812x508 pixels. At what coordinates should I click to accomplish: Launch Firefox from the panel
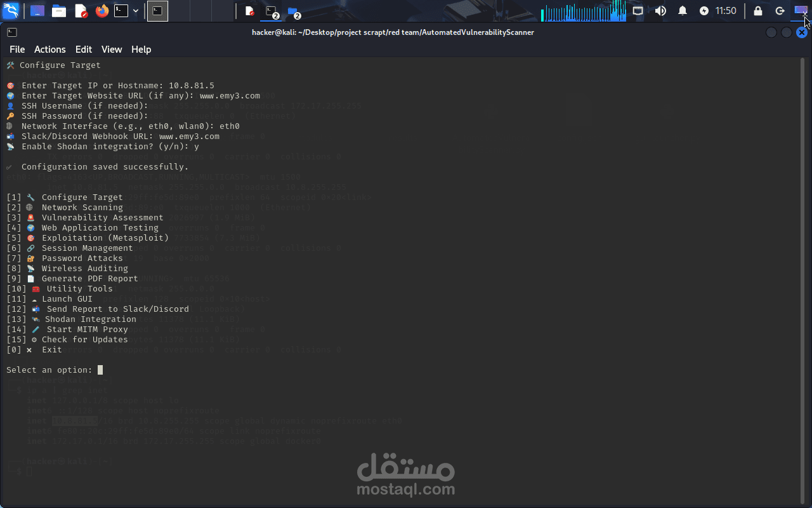(x=102, y=11)
